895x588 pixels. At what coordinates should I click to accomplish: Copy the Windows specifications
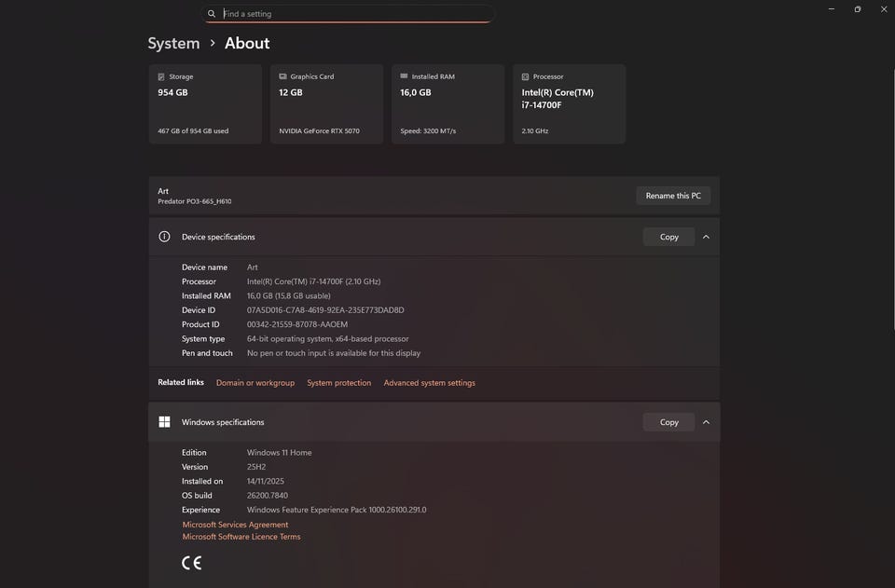coord(668,422)
